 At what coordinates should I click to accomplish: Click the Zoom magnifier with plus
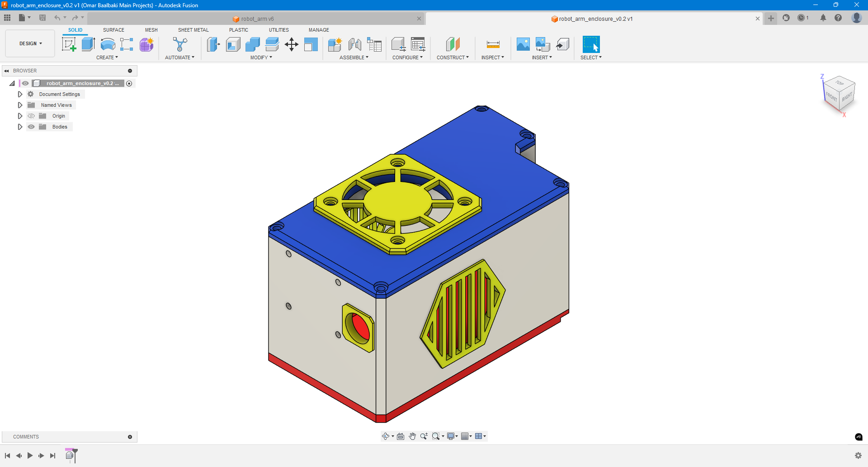click(x=424, y=436)
